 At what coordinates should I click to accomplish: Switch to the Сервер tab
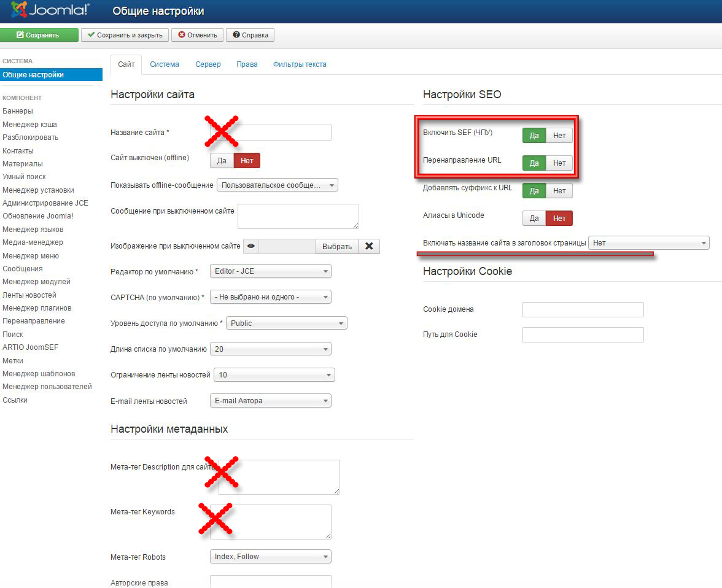click(x=208, y=64)
